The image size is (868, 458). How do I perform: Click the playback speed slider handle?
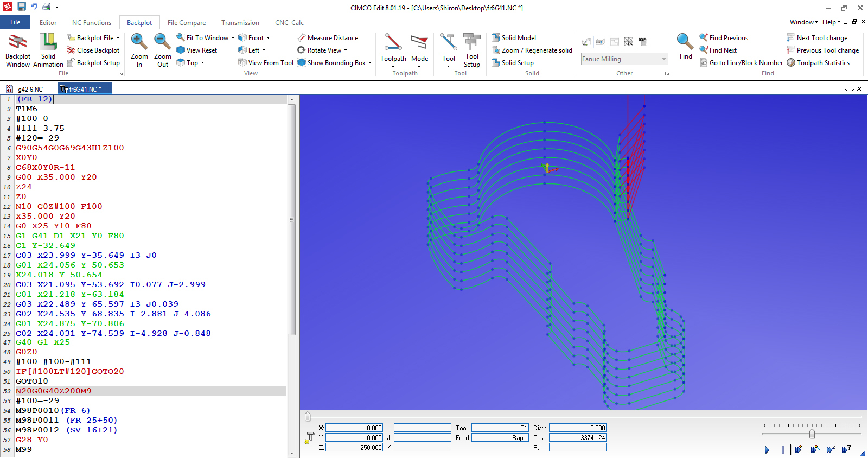point(812,434)
